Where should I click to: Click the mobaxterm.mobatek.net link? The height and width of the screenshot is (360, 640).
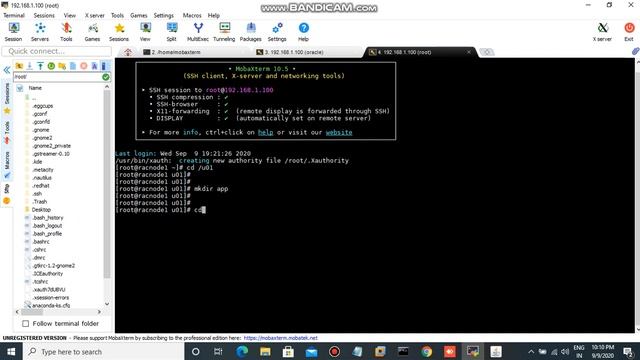click(x=280, y=338)
